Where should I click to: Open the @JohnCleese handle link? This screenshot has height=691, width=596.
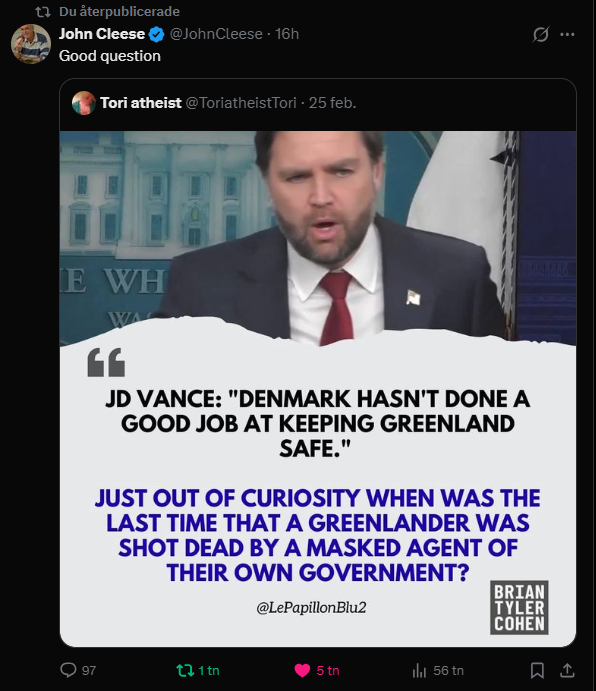tap(216, 34)
